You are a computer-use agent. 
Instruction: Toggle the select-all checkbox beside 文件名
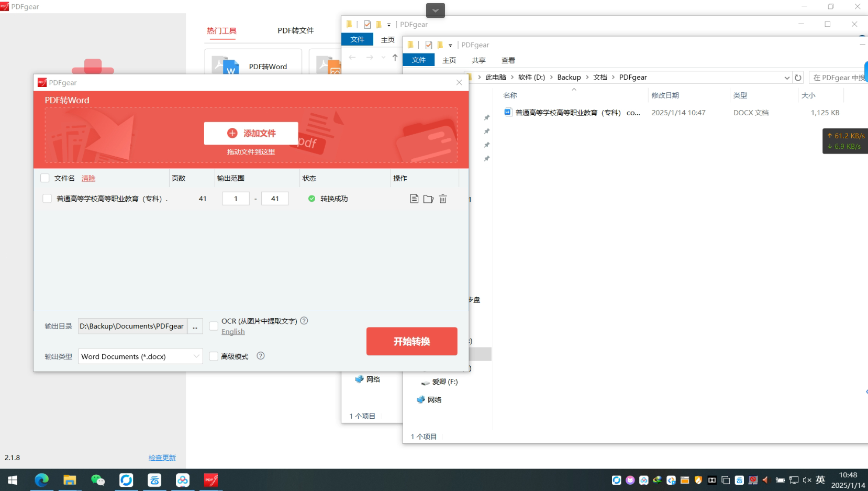[x=45, y=178]
